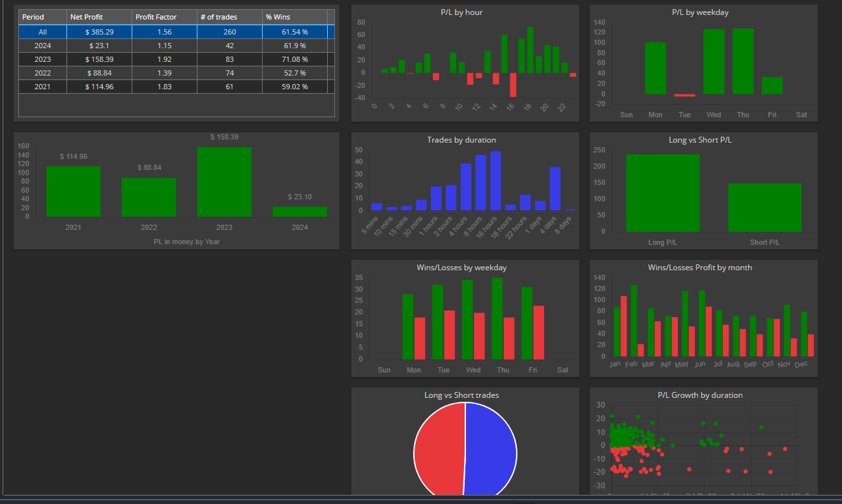Click the # of trades column header
The image size is (842, 504).
229,17
